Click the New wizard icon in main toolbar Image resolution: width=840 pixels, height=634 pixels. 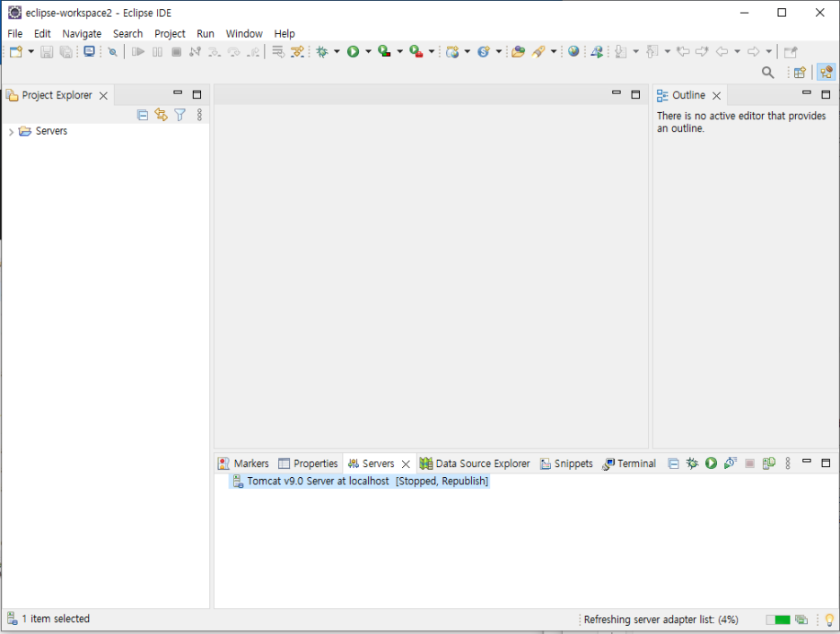pyautogui.click(x=15, y=52)
